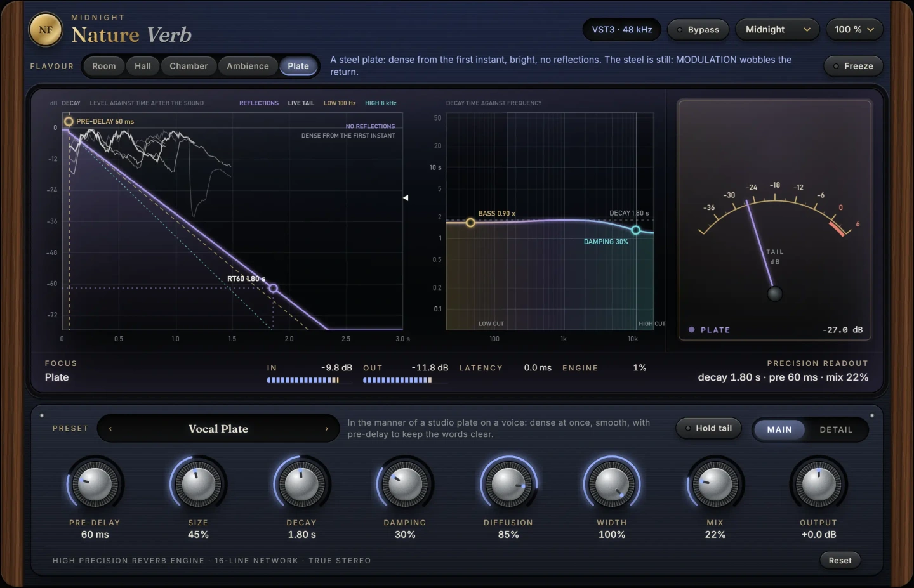Click the SIZE knob
This screenshot has width=914, height=588.
[x=198, y=485]
